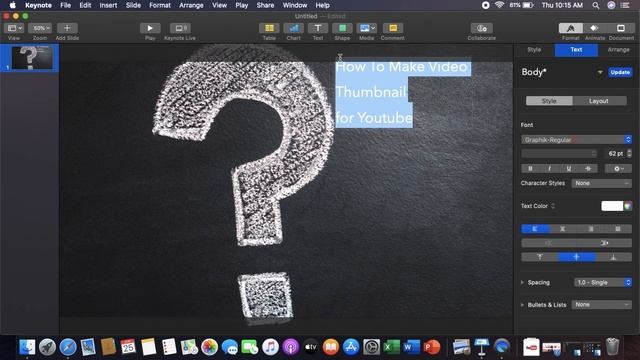Select the Layout segment under Text

[599, 101]
